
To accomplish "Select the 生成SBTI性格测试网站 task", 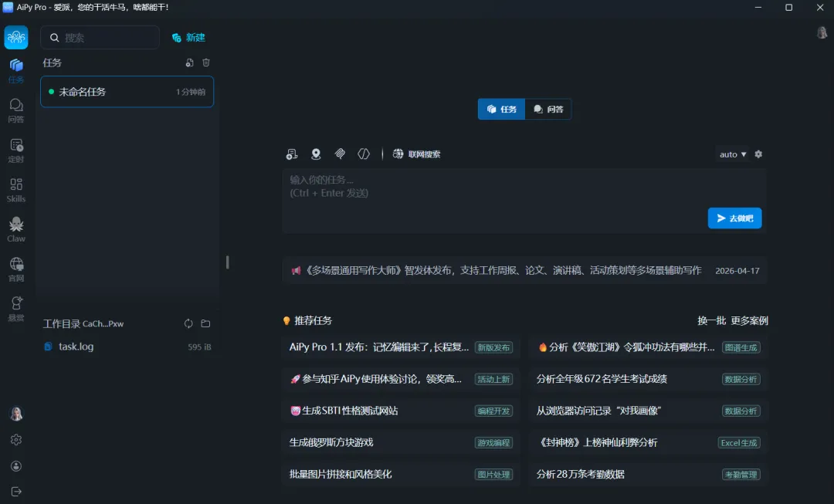I will (401, 411).
